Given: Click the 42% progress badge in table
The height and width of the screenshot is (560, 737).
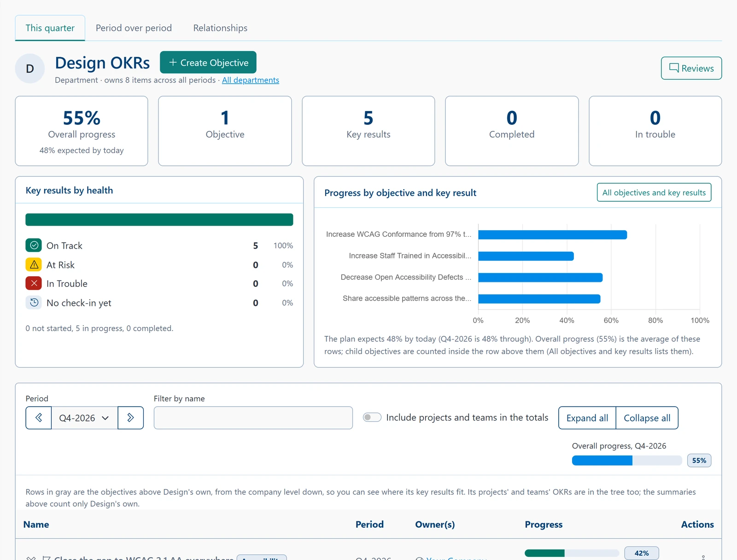Looking at the screenshot, I should point(642,553).
